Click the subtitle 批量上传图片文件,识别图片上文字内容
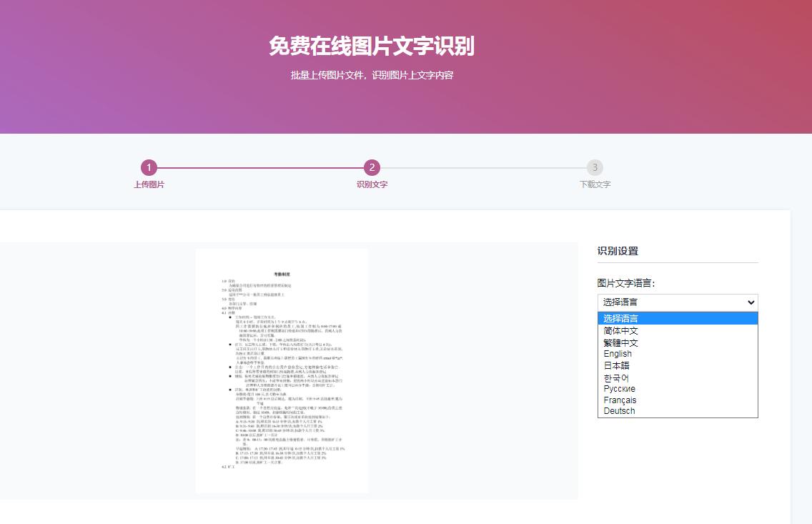This screenshot has height=524, width=812. point(372,75)
